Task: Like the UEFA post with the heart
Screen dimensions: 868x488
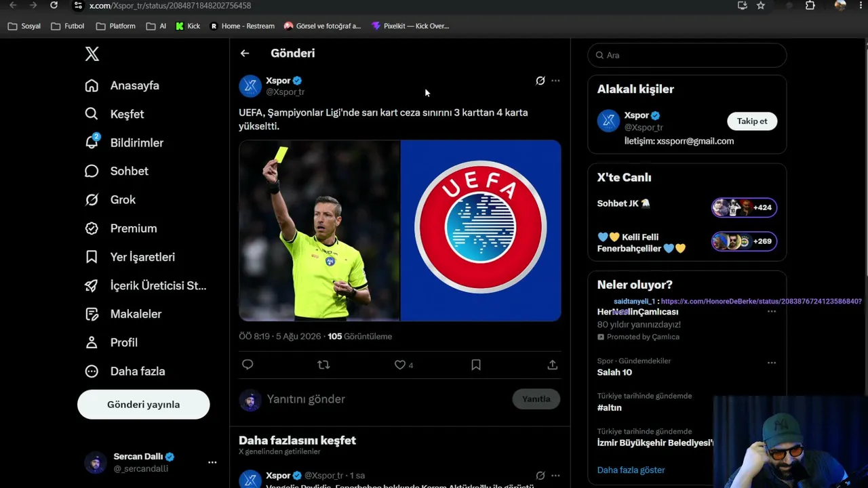Action: (x=400, y=365)
